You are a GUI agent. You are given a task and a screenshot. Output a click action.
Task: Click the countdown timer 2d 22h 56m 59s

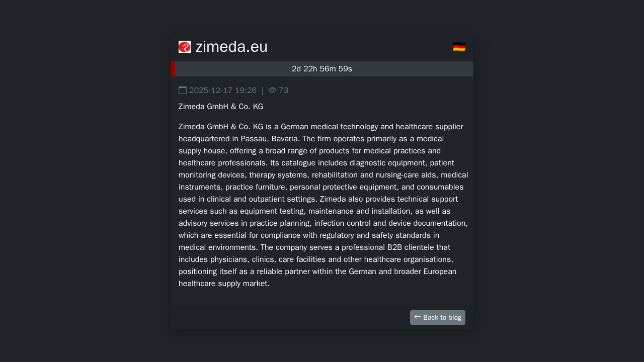[322, 69]
